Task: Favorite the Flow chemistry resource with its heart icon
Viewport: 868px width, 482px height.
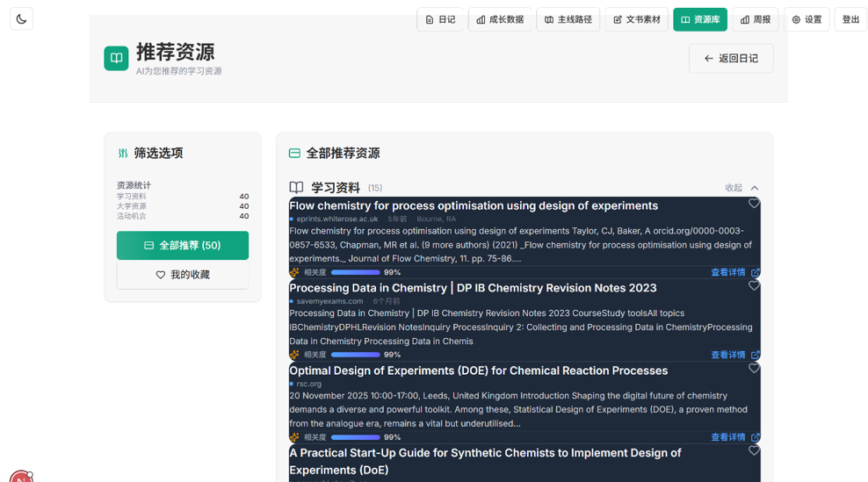Action: click(754, 204)
